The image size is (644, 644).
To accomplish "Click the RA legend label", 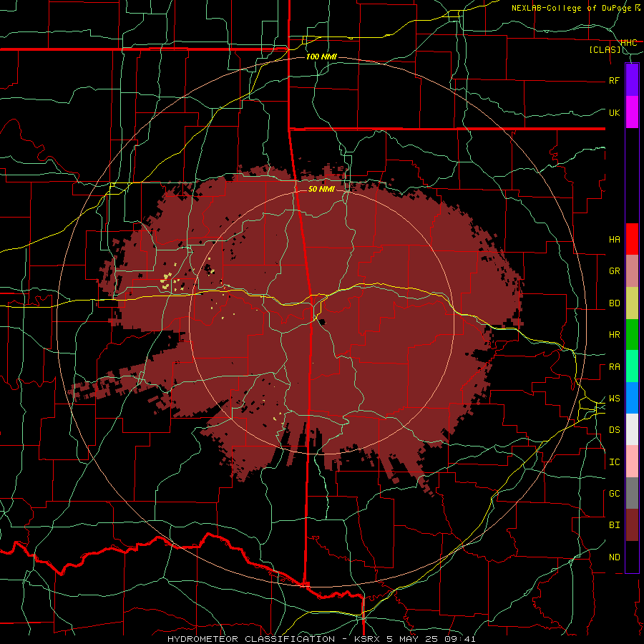I will pyautogui.click(x=614, y=367).
